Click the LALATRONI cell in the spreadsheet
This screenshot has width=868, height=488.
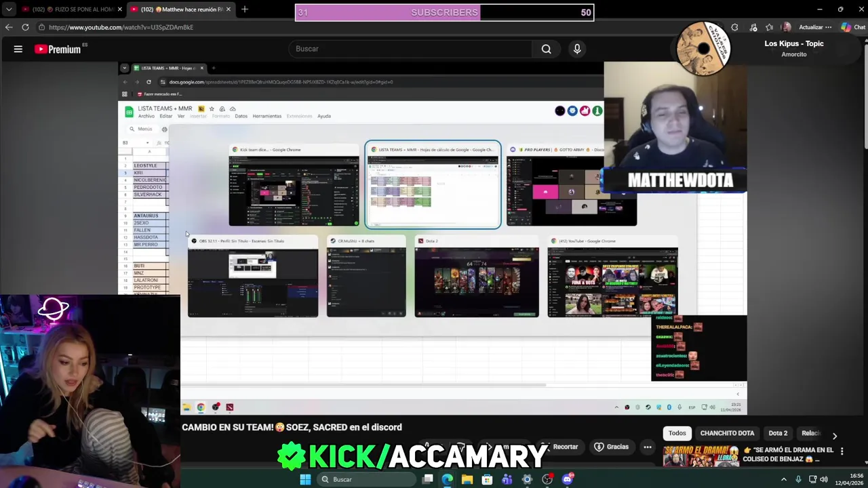pos(149,280)
